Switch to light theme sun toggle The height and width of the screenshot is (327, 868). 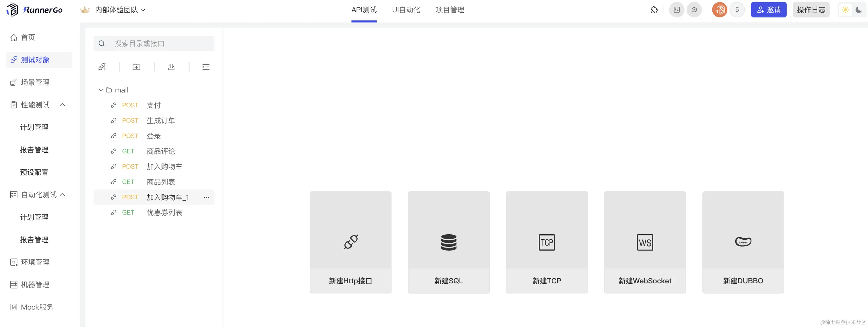(845, 10)
